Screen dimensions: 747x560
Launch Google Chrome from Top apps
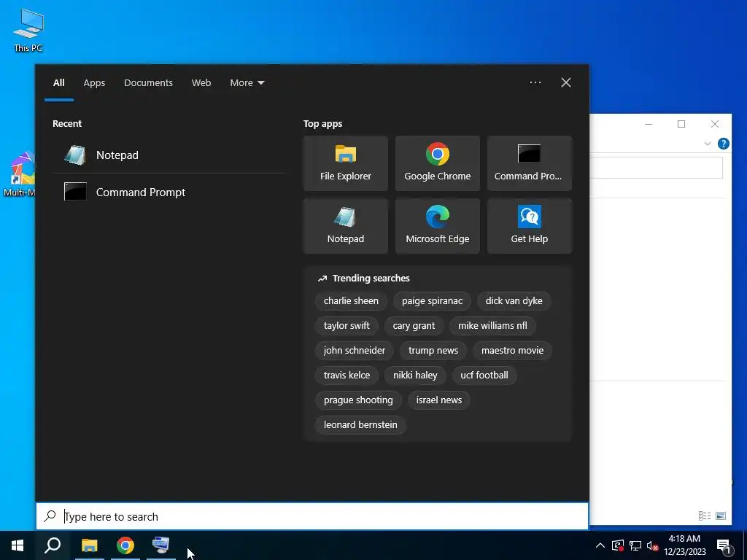438,163
